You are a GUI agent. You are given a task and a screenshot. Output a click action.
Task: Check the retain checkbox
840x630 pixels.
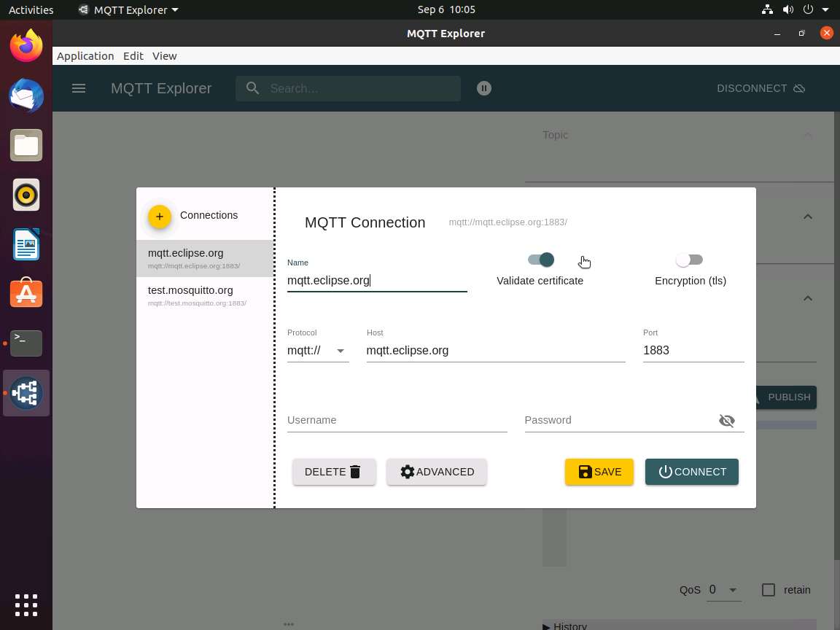tap(769, 590)
